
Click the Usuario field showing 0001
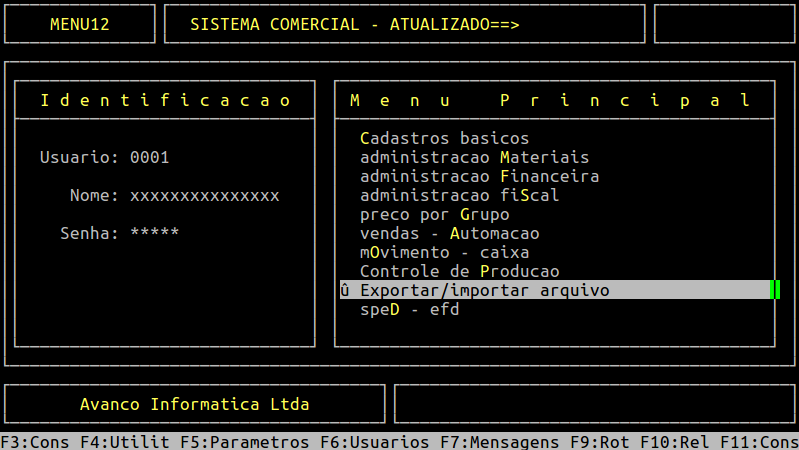[x=149, y=157]
